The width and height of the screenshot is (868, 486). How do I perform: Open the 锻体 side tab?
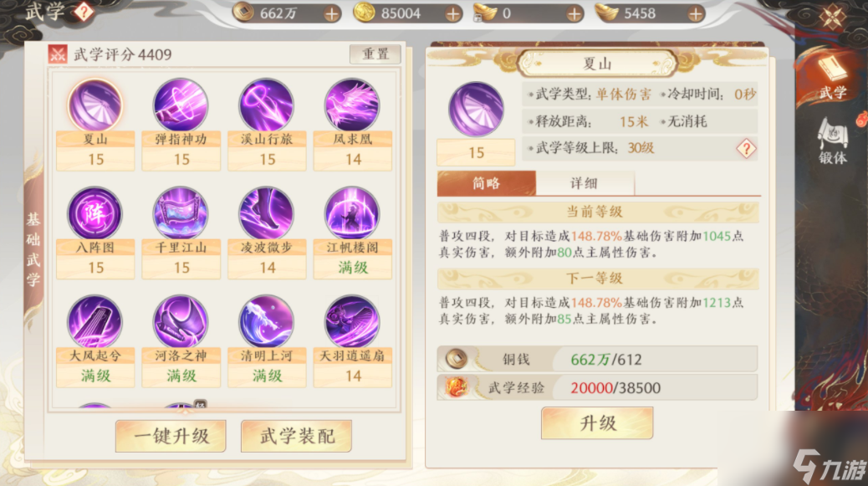click(833, 142)
